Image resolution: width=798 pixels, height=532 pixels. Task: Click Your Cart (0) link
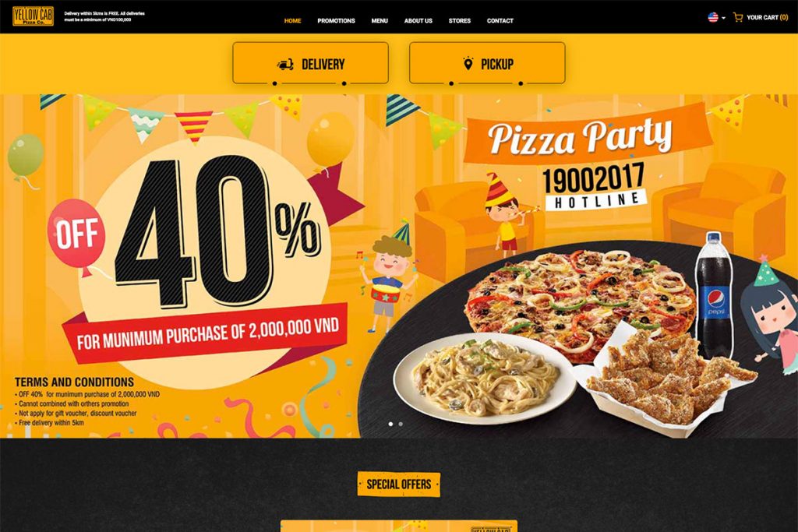pos(768,17)
